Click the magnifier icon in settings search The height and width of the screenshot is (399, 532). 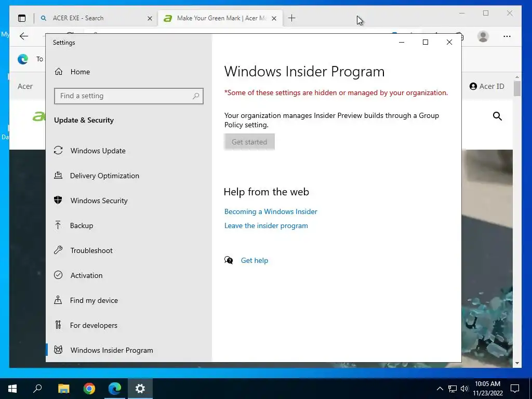196,96
